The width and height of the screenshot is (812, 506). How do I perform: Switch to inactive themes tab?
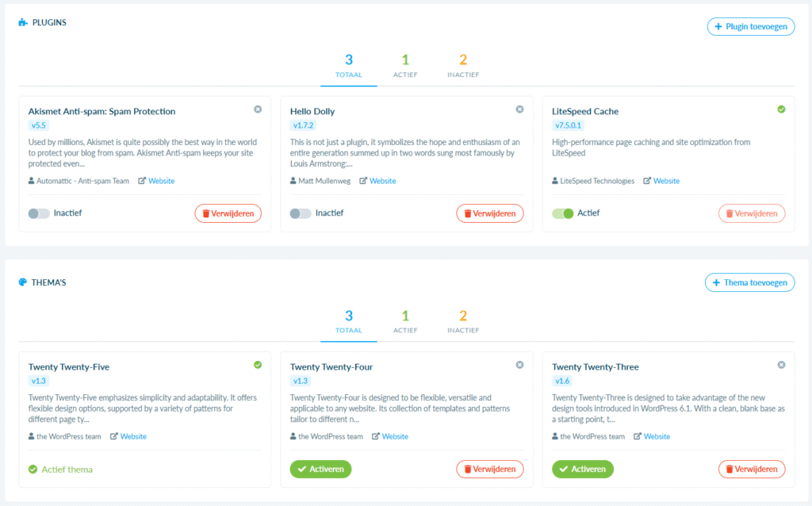coord(463,320)
